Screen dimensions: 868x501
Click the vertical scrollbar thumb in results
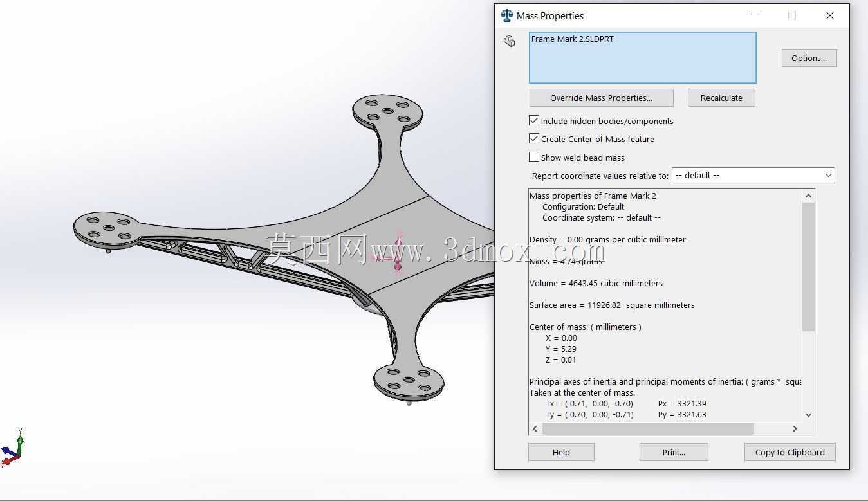(x=809, y=267)
